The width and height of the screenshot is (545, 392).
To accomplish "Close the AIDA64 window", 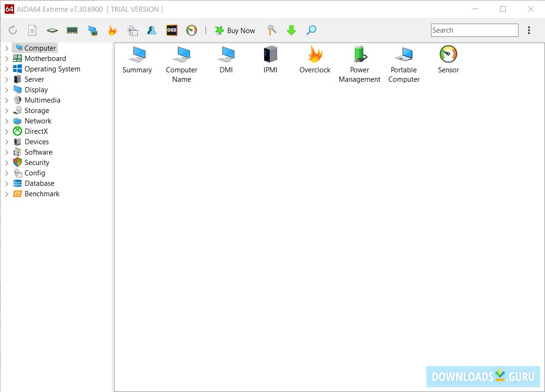I will point(531,9).
